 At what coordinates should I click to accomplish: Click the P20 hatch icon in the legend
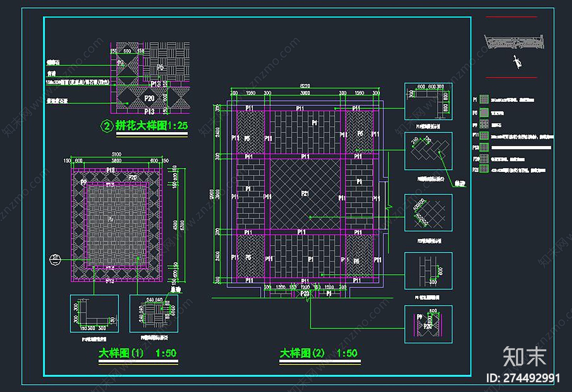(484, 158)
